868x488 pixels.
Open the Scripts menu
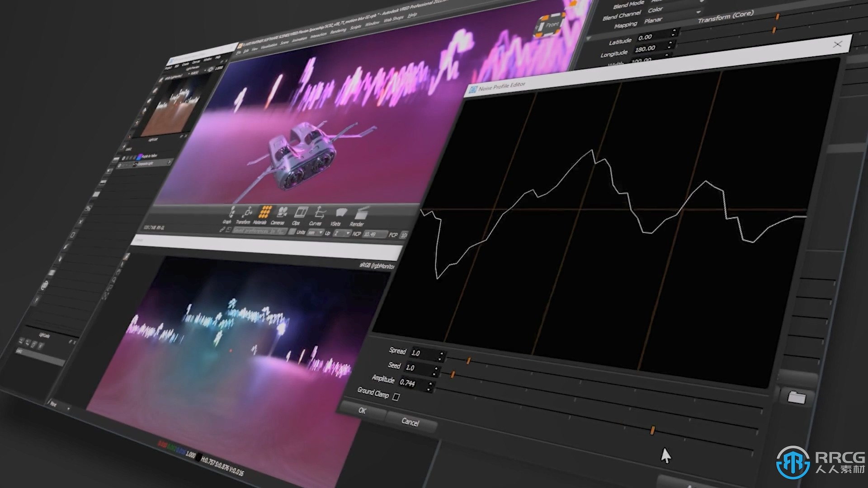point(356,26)
